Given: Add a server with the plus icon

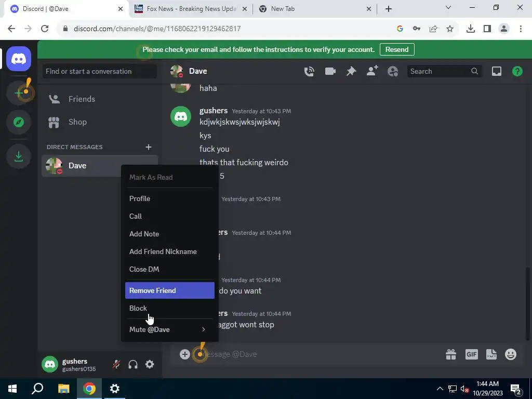Looking at the screenshot, I should pos(19,92).
